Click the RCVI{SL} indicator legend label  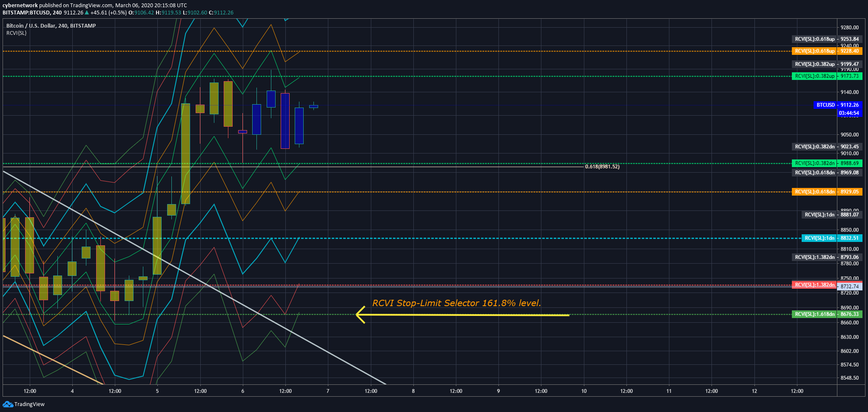[x=16, y=33]
